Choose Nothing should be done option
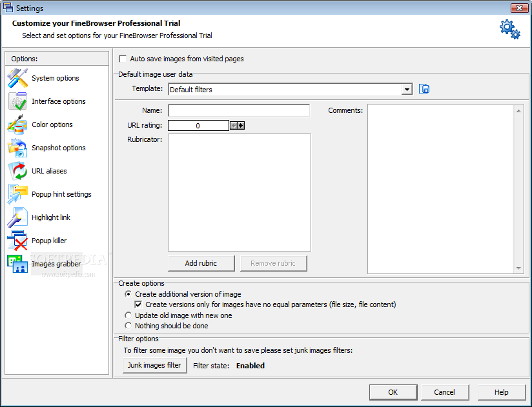This screenshot has width=532, height=407. (128, 326)
